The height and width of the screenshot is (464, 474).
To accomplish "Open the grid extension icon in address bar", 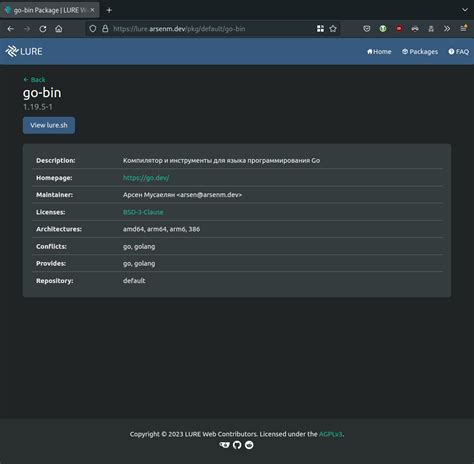I will point(320,29).
